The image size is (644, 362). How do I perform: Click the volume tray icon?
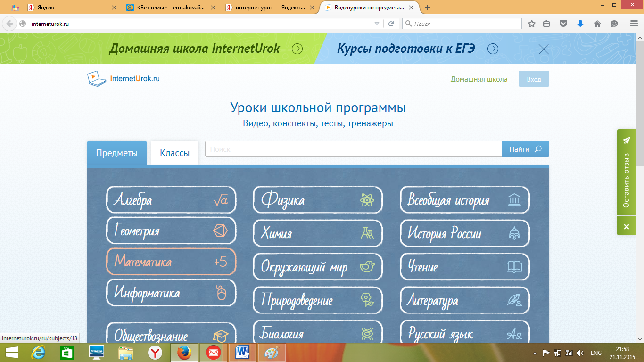[580, 353]
